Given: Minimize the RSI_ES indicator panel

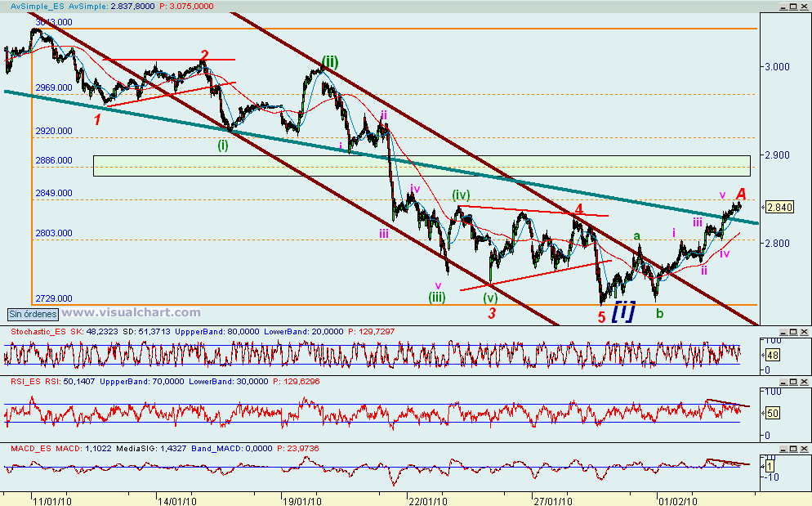Looking at the screenshot, I should (783, 381).
